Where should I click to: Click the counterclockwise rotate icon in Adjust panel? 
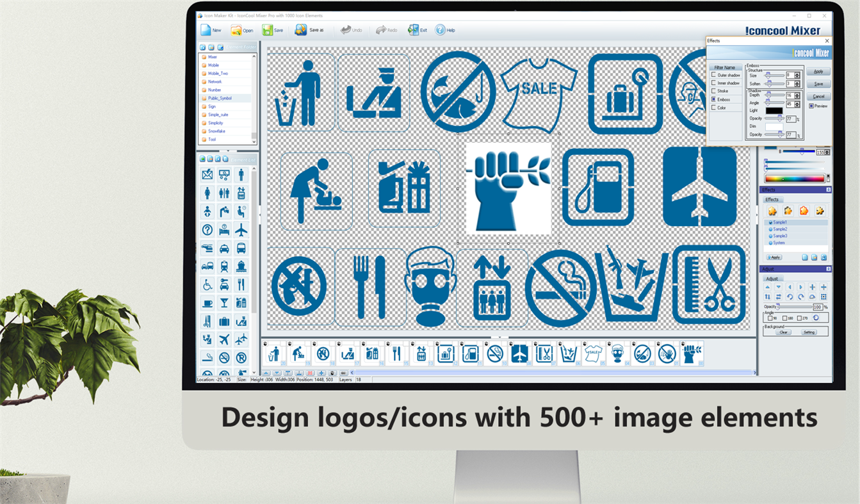[791, 295]
